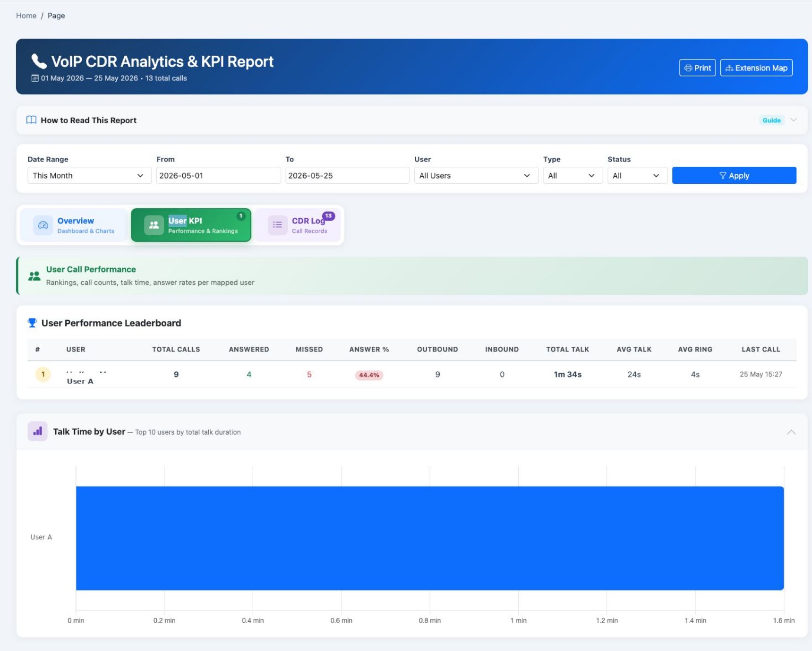Click the Overview dashboard gauge icon
Screen dimensions: 812x651
coord(43,225)
